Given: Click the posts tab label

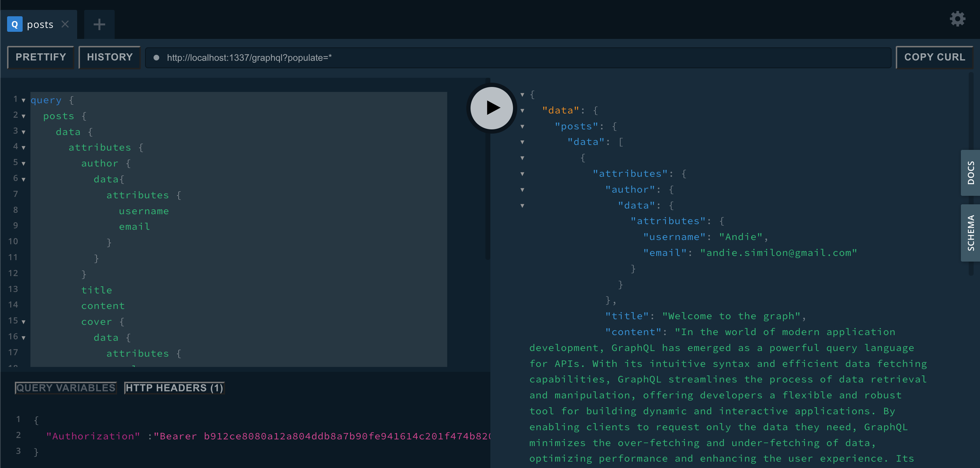Looking at the screenshot, I should click(x=39, y=24).
